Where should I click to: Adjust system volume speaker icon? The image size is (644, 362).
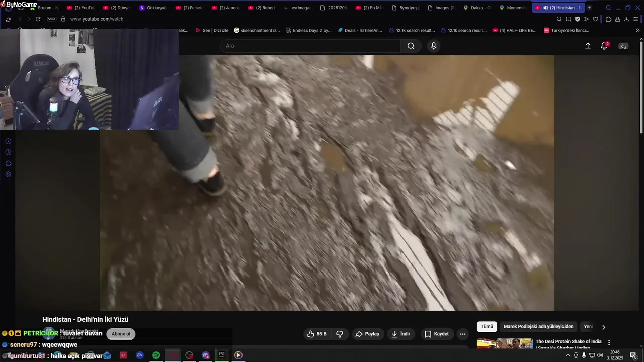coord(600,355)
